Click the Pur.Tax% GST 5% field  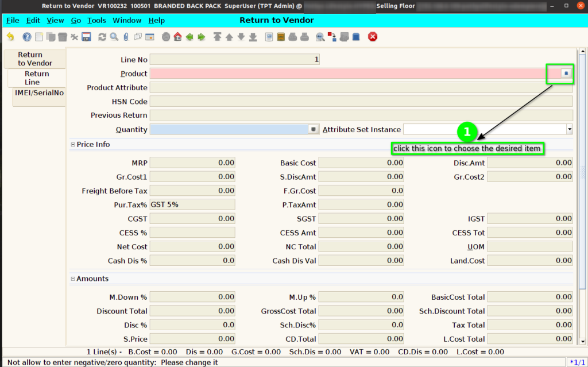[x=192, y=204]
